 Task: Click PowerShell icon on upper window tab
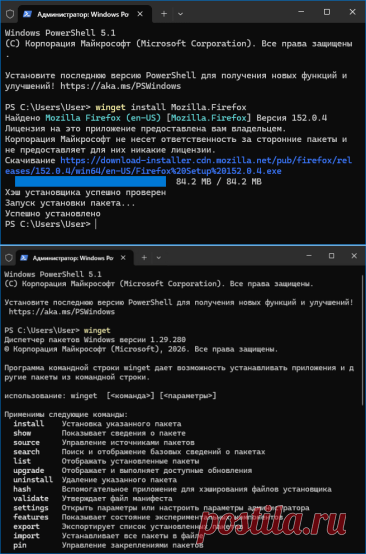[27, 14]
